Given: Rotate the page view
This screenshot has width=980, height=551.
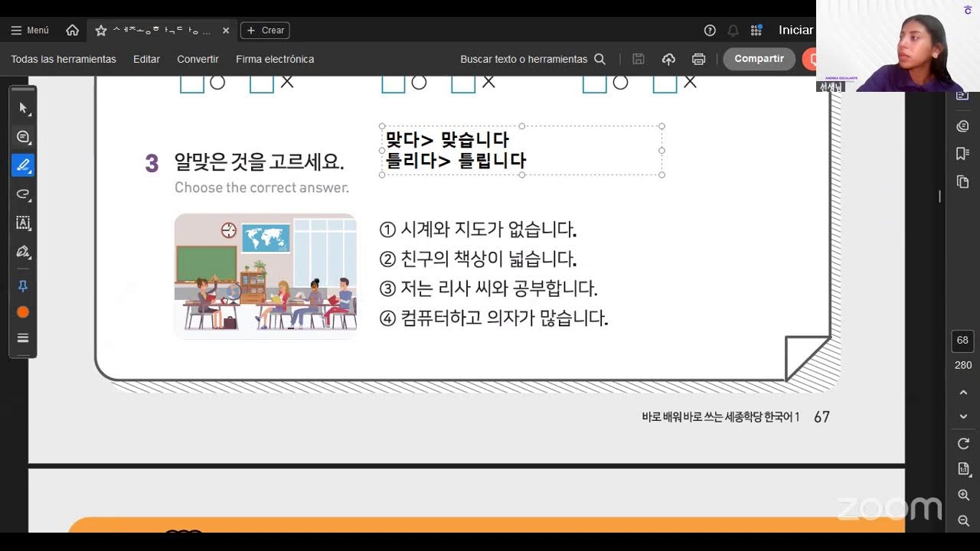Looking at the screenshot, I should point(963,444).
